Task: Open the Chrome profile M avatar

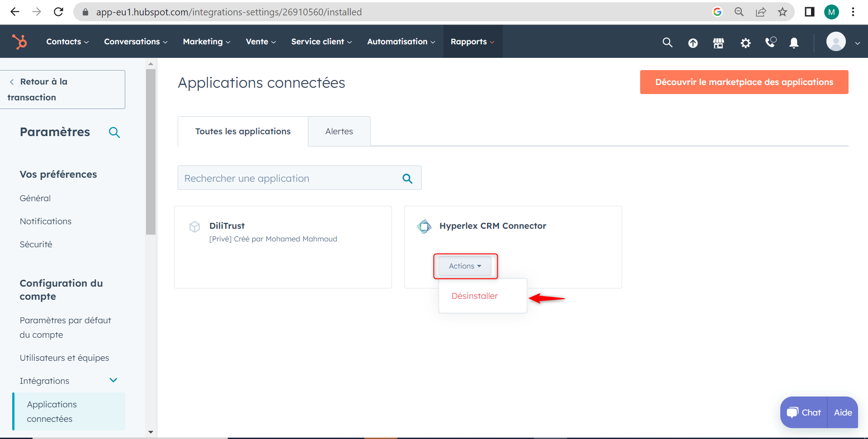Action: click(831, 12)
